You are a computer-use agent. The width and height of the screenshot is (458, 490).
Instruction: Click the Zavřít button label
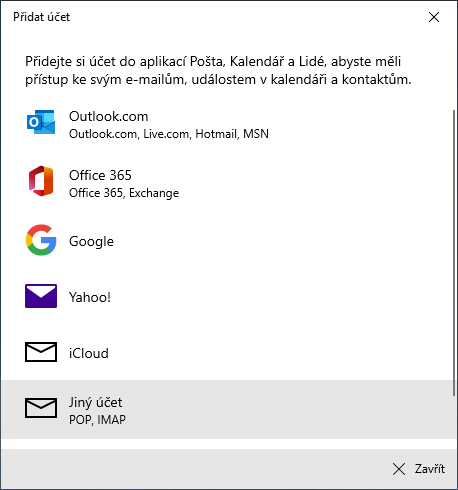tap(430, 469)
